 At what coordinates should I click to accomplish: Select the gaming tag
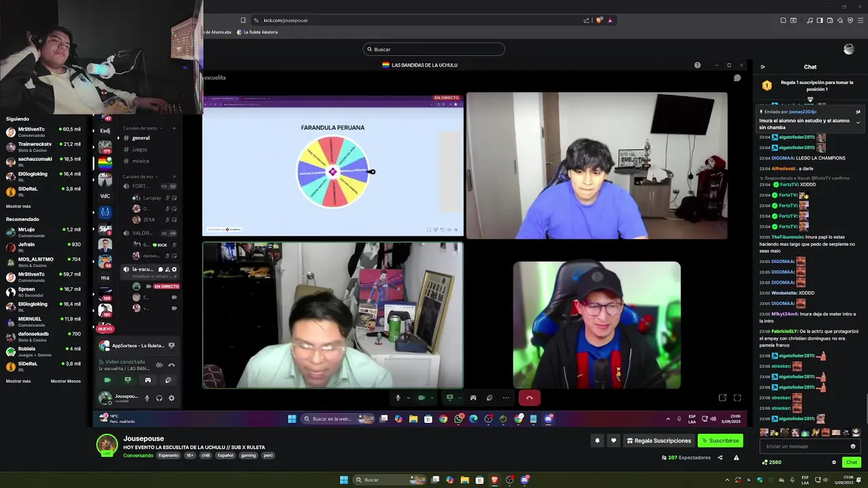[248, 455]
